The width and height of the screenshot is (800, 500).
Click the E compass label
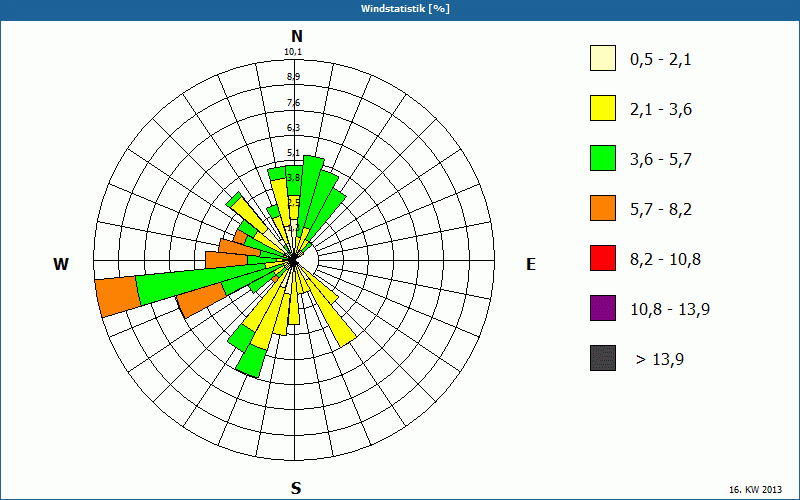(531, 264)
